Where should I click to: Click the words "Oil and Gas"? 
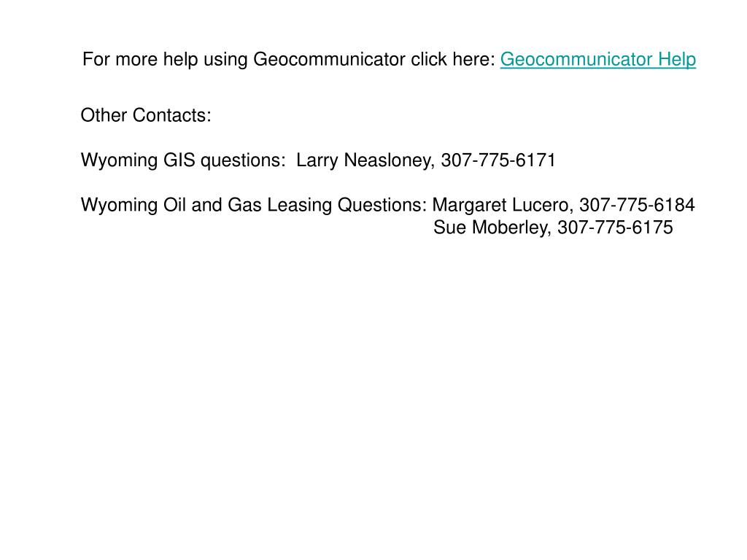click(212, 205)
